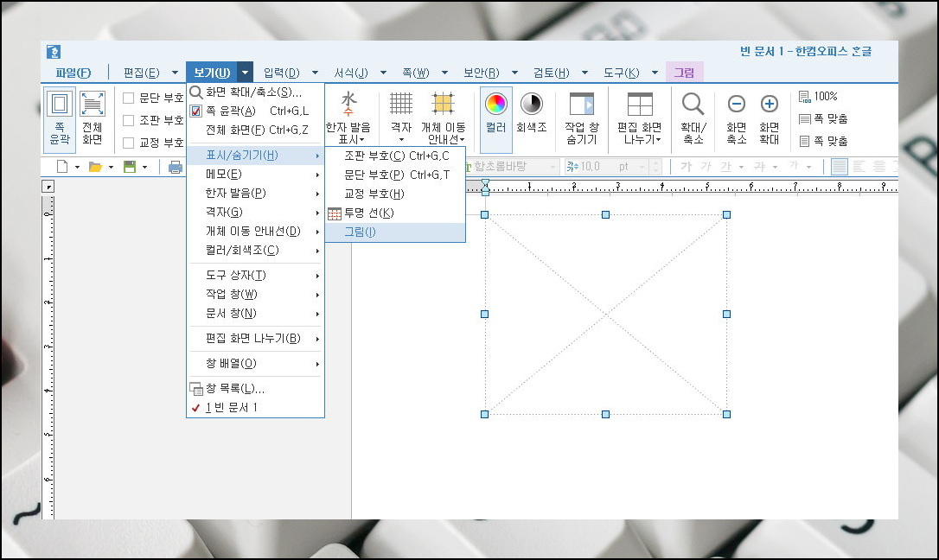Open 도구 상자 submenu
This screenshot has width=939, height=560.
pos(256,275)
